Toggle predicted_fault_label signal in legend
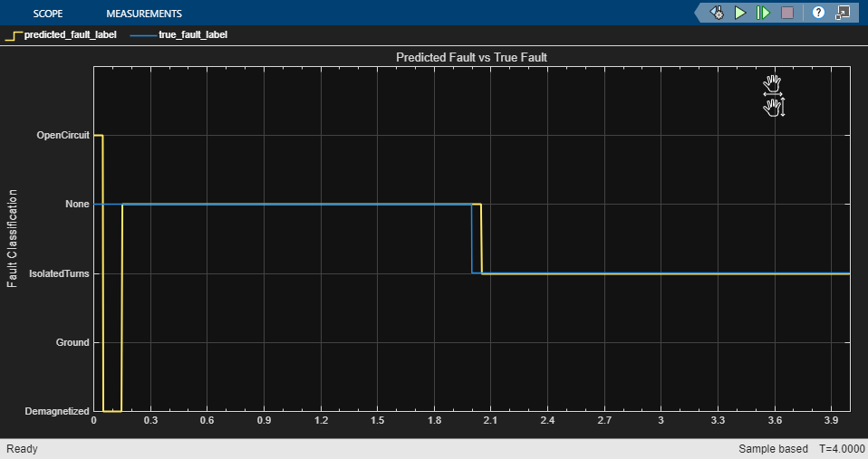Screen dimensions: 868x459 pyautogui.click(x=70, y=35)
